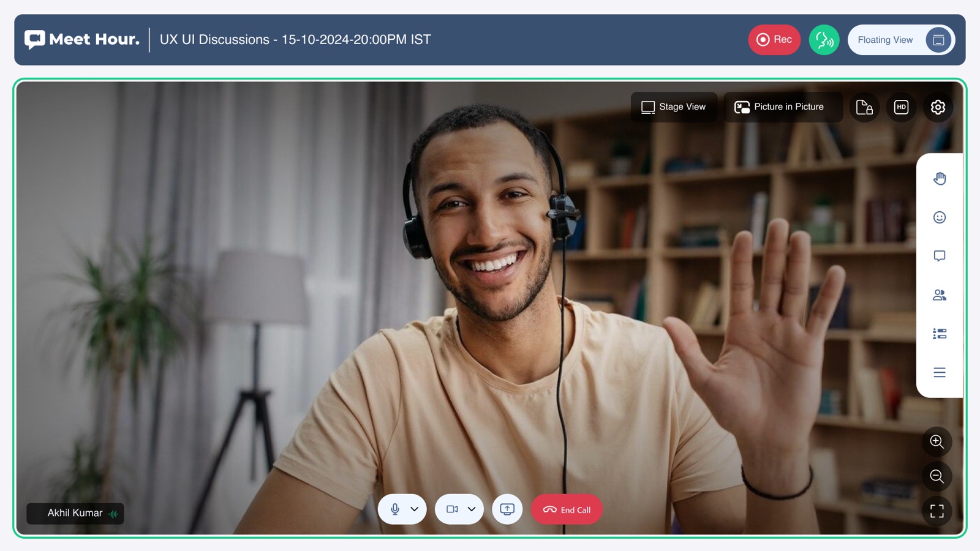
Task: Click the Akhil Kumar name label
Action: click(x=75, y=513)
